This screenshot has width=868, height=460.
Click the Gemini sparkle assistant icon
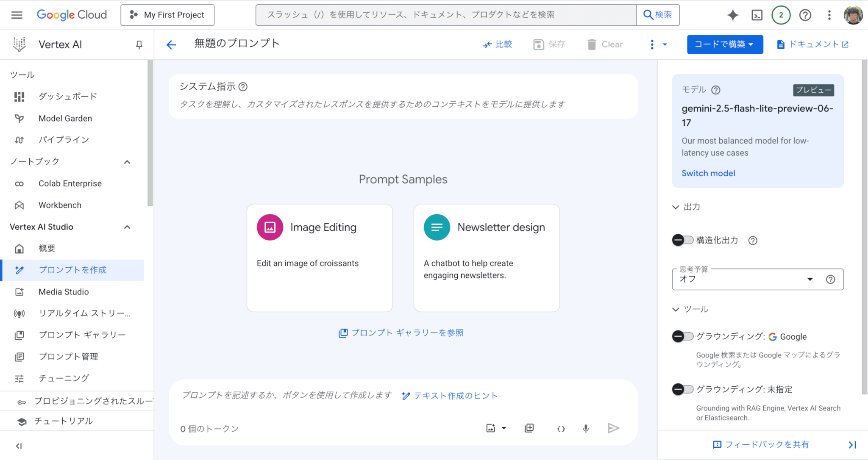point(733,15)
